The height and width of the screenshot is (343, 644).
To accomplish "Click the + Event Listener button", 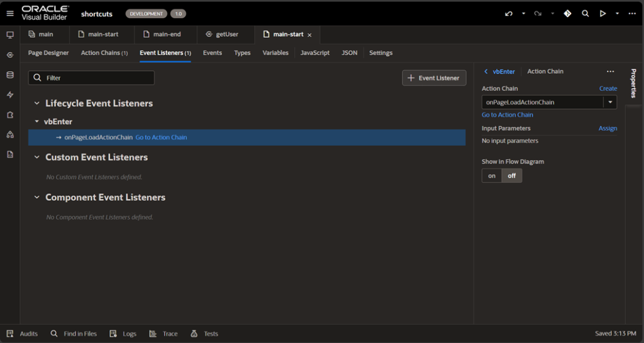I will (434, 78).
